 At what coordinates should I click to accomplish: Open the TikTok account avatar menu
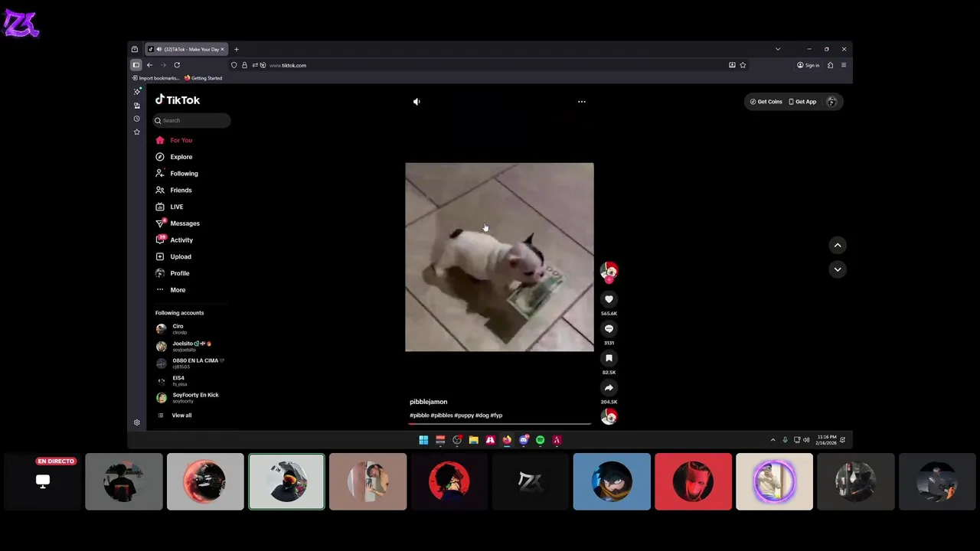point(831,102)
